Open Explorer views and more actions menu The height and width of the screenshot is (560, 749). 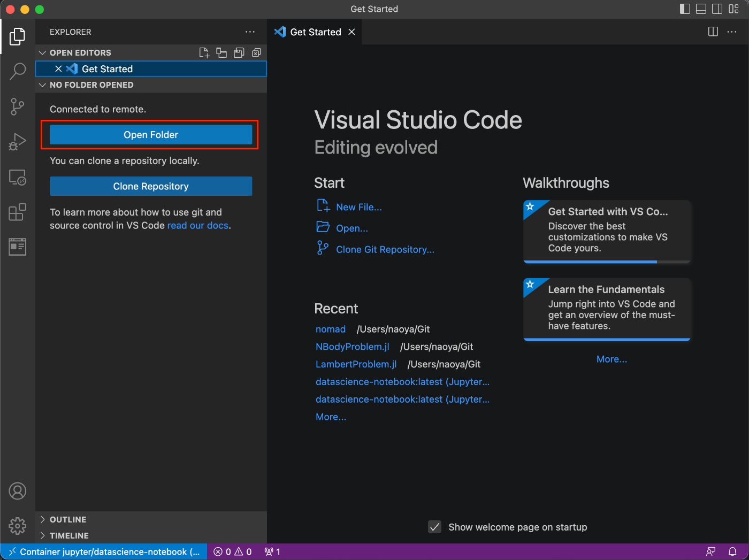(250, 32)
